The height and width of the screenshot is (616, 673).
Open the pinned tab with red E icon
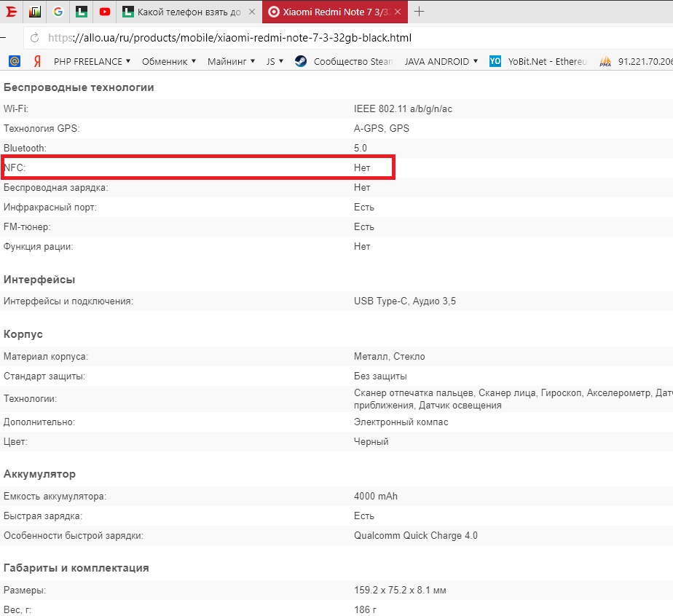point(11,12)
